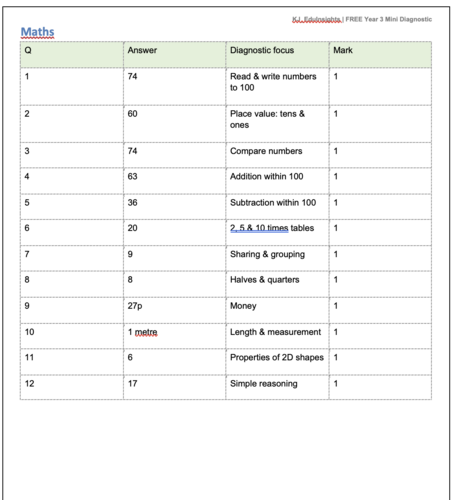Select the 'Mark' column header cell
Image resolution: width=462 pixels, height=500 pixels.
click(380, 55)
